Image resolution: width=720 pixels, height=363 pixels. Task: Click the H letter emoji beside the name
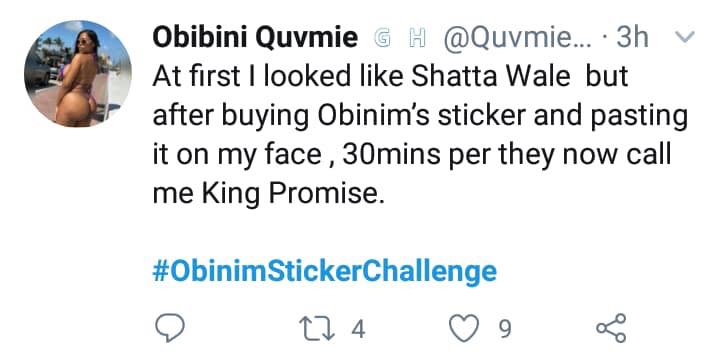[x=416, y=38]
